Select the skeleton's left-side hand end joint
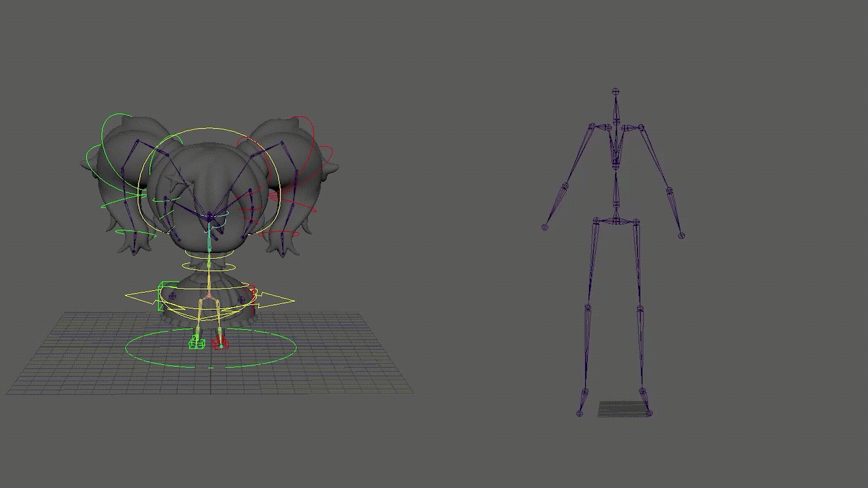This screenshot has width=868, height=488. [x=545, y=227]
